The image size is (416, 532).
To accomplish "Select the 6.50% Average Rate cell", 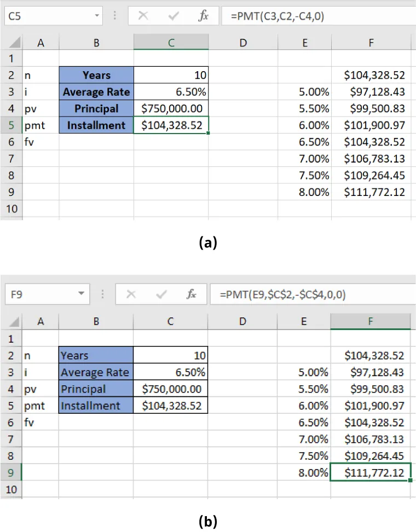I will [171, 91].
